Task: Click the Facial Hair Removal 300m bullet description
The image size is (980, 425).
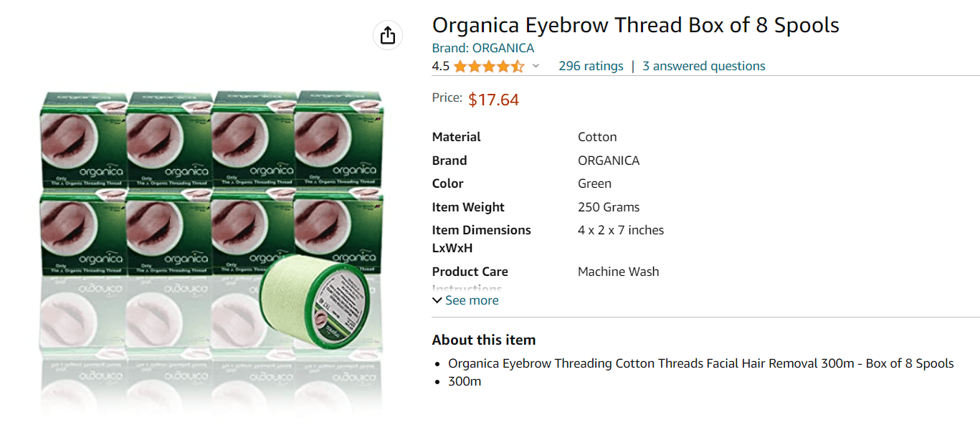Action: coord(700,363)
